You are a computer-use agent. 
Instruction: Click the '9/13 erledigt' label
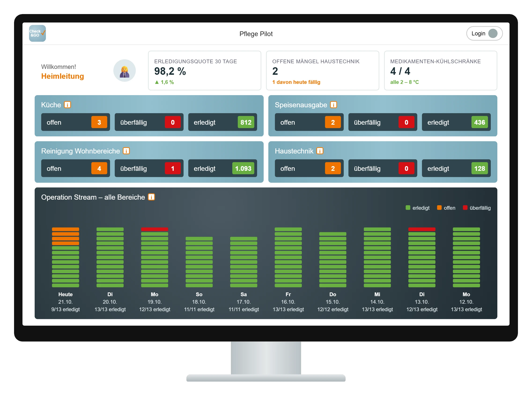click(65, 309)
